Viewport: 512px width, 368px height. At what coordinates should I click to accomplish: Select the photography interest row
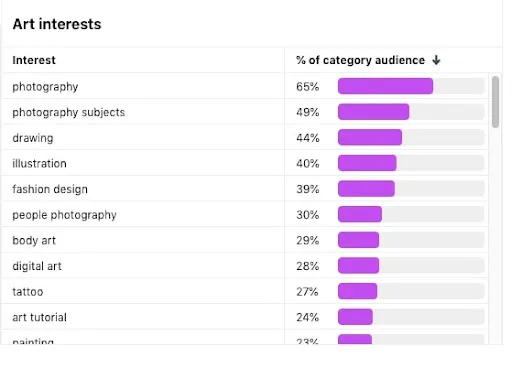click(x=246, y=86)
